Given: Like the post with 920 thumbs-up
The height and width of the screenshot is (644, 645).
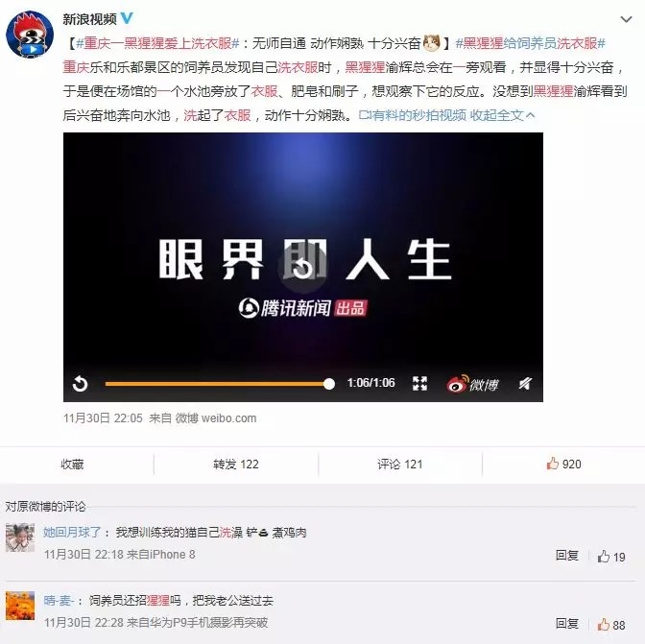Looking at the screenshot, I should 563,465.
